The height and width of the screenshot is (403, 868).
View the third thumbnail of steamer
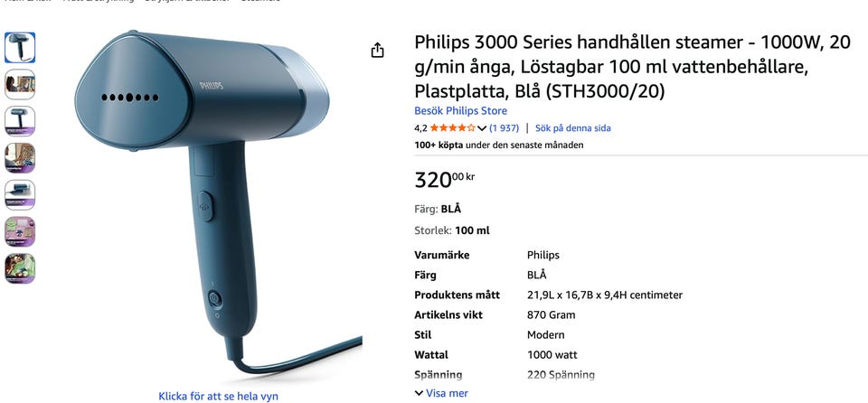click(20, 121)
